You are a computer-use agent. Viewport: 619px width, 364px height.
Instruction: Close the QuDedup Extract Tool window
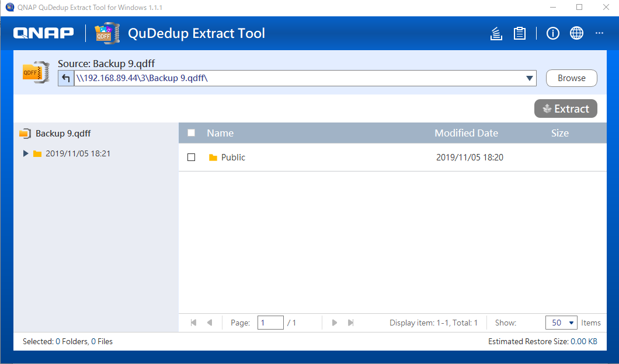[x=606, y=7]
